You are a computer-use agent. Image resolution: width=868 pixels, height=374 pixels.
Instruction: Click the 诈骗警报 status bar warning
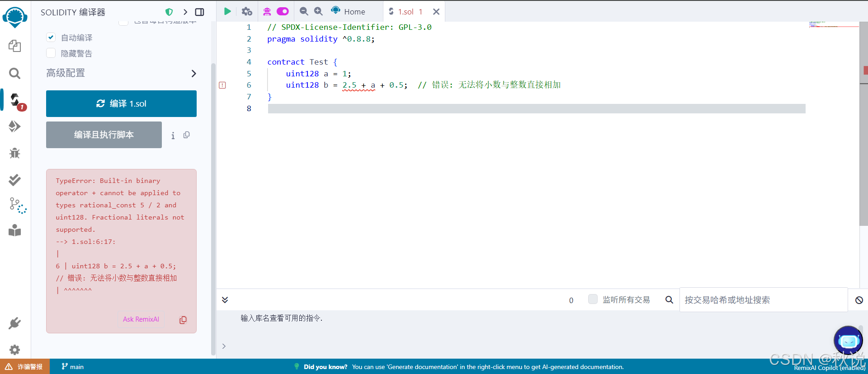coord(24,367)
